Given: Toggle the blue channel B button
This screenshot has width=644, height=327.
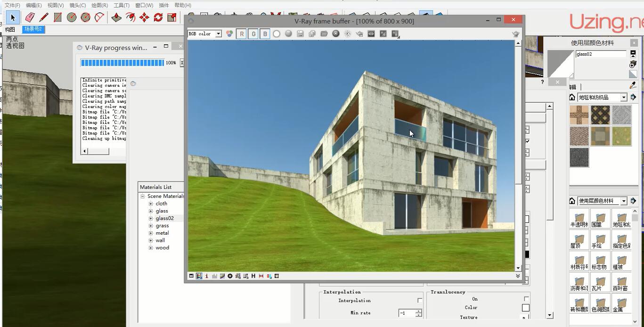Looking at the screenshot, I should click(265, 34).
